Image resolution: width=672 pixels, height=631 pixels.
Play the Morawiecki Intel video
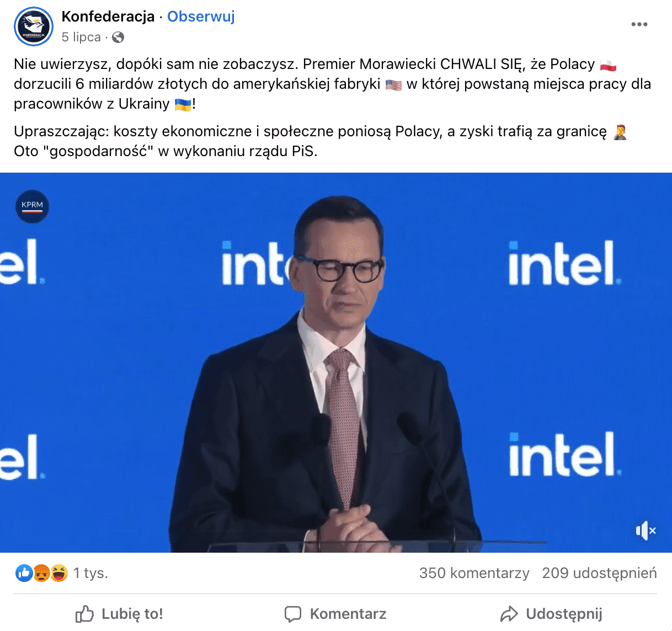[x=336, y=362]
